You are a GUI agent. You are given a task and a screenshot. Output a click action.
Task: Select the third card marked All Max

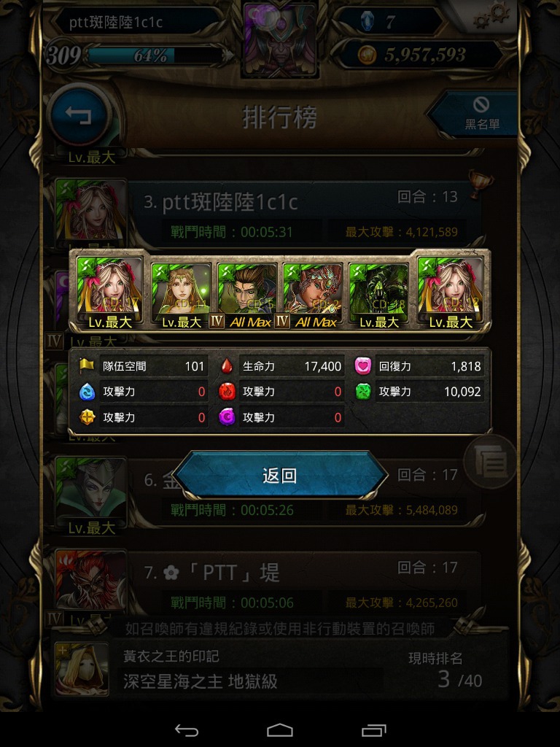click(x=247, y=295)
